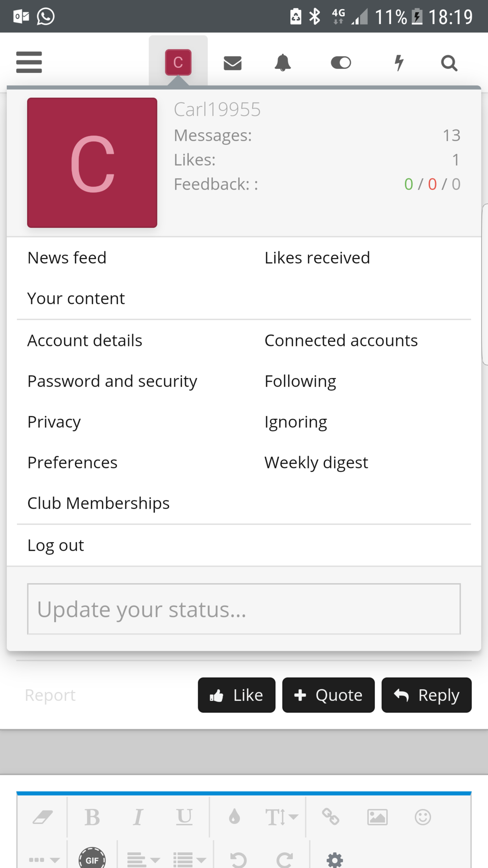488x868 pixels.
Task: Open the search magnifier icon
Action: 449,63
